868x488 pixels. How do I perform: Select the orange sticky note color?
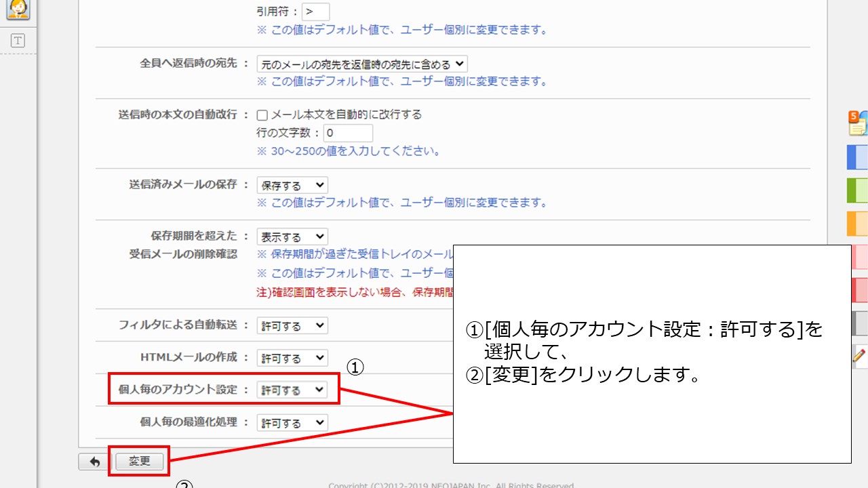coord(858,224)
